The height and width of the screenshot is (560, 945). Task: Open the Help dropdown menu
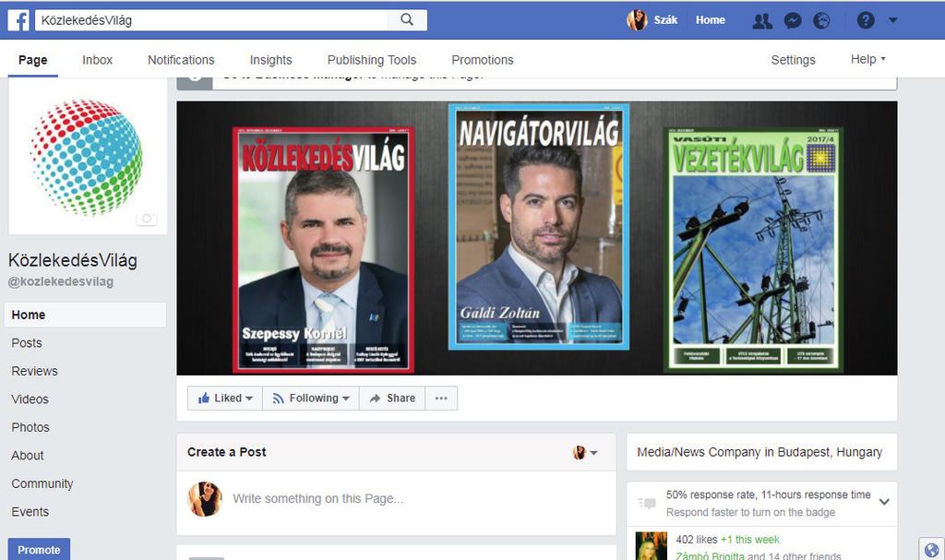[x=867, y=59]
